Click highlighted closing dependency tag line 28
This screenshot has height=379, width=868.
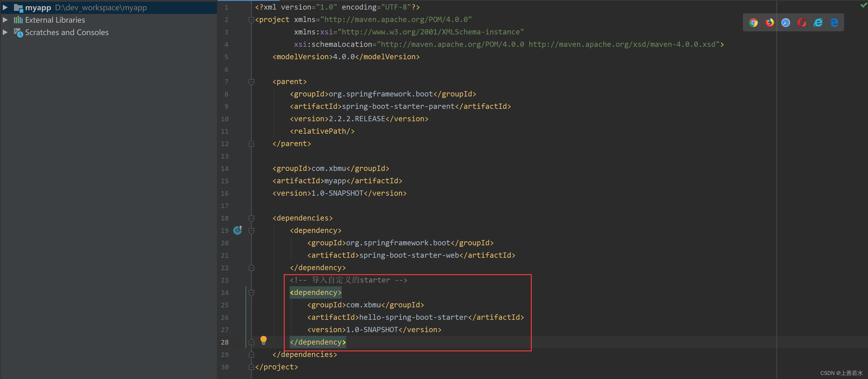[318, 342]
